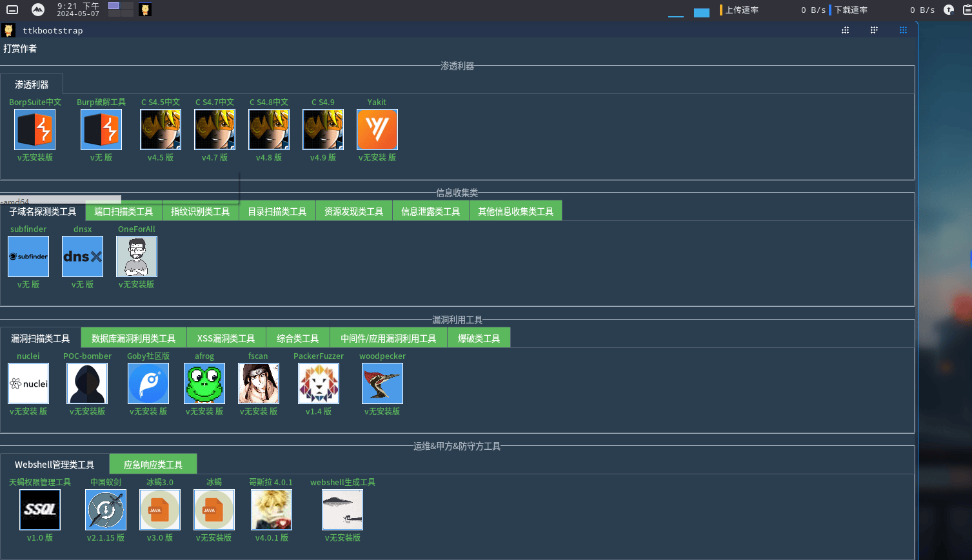Select the 应急响应类工具 tab
972x560 pixels.
(x=153, y=464)
